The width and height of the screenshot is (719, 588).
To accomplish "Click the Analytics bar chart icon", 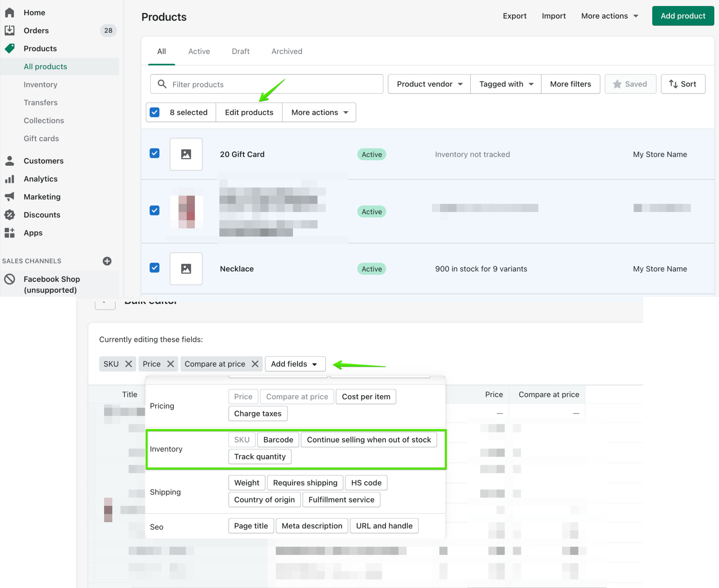I will click(x=10, y=179).
